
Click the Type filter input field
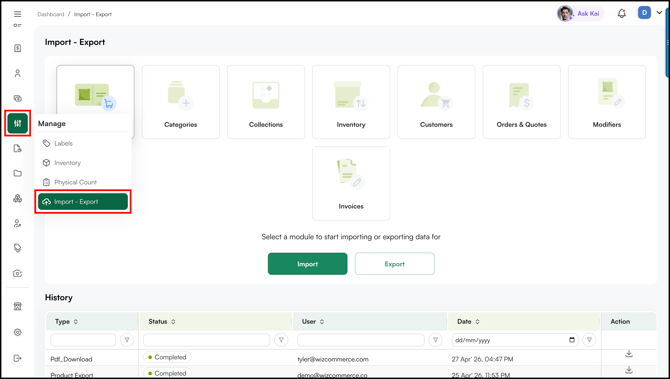pos(83,340)
